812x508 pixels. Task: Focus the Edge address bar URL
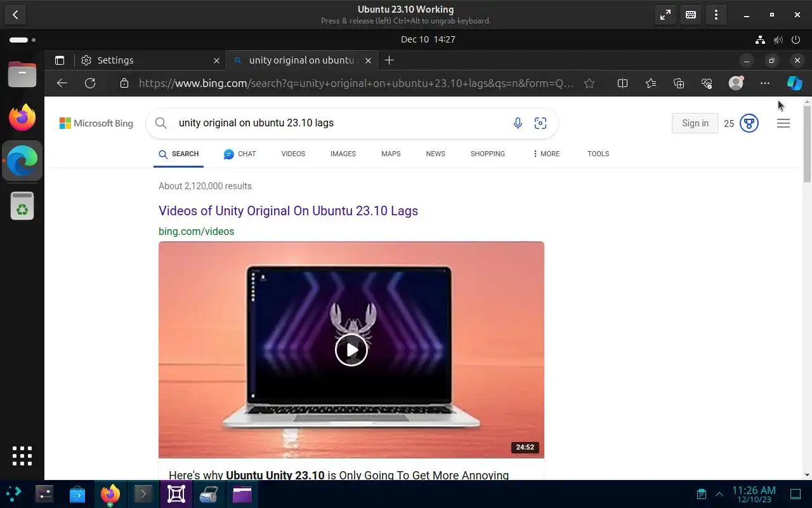coord(356,83)
